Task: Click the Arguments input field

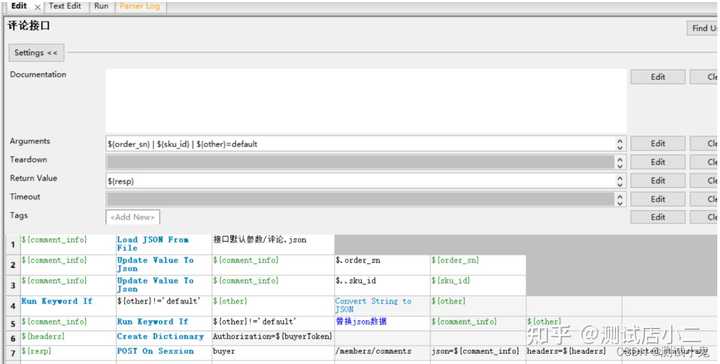Action: tap(360, 144)
